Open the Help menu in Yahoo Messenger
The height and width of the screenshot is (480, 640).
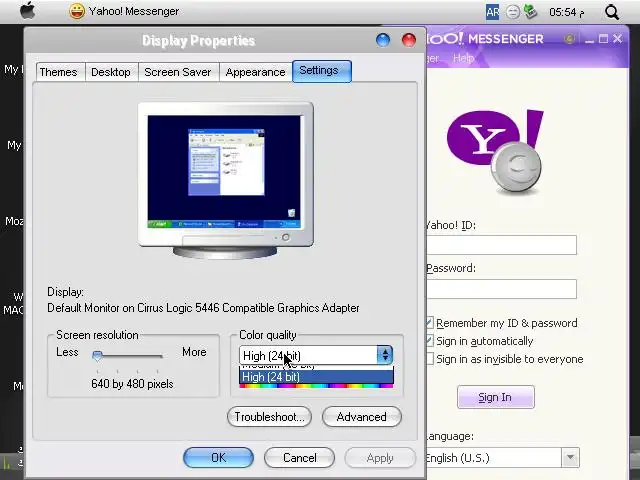tap(463, 58)
